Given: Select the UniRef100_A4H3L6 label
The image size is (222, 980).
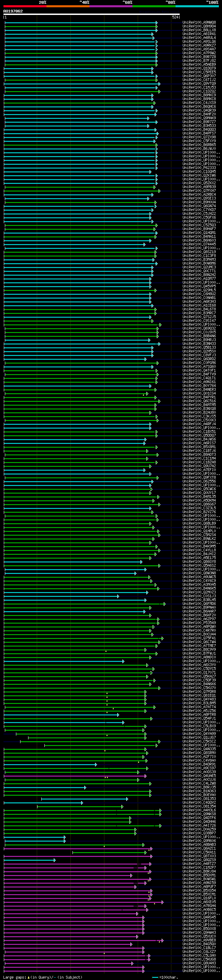Looking at the screenshot, I should pyautogui.click(x=199, y=810).
